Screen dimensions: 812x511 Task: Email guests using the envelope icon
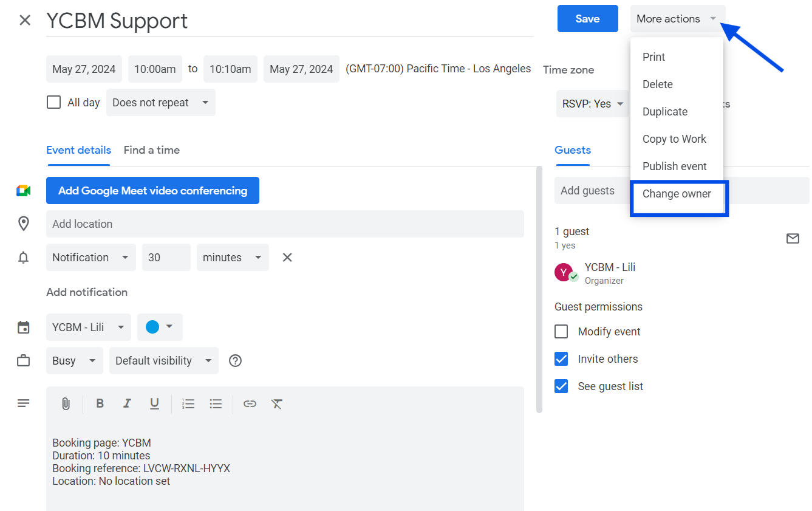(793, 238)
